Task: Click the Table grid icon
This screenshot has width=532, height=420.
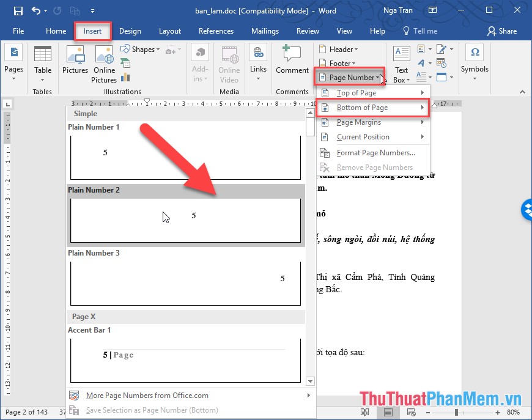Action: coord(43,54)
